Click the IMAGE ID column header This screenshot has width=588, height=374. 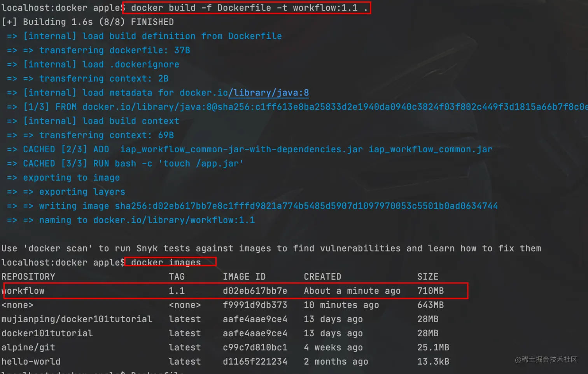coord(244,277)
